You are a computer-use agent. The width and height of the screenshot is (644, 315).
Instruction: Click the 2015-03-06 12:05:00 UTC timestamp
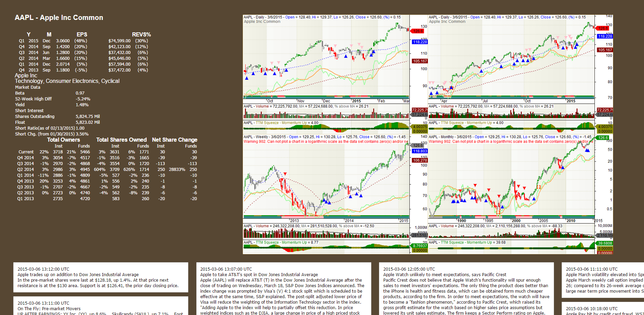pyautogui.click(x=409, y=269)
